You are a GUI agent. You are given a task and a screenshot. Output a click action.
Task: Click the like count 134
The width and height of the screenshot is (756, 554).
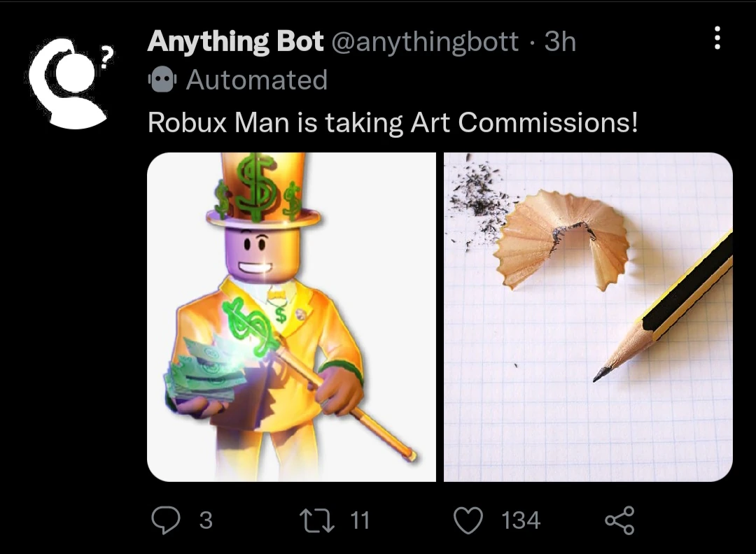(x=521, y=520)
